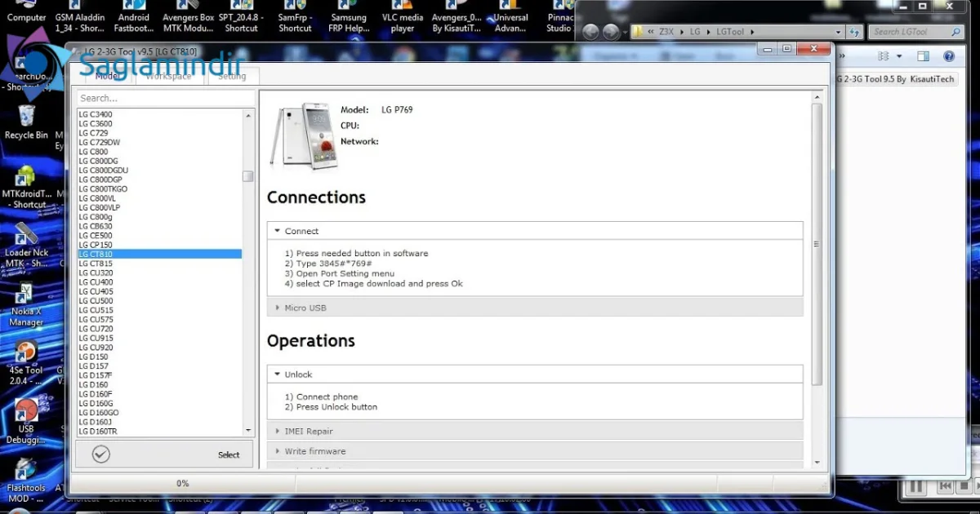Launch MTKdroidTools shortcut
This screenshot has width=980, height=514.
[x=26, y=188]
